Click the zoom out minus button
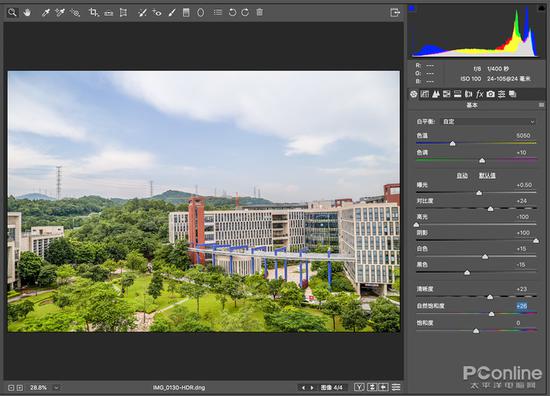550x396 pixels. pyautogui.click(x=11, y=388)
